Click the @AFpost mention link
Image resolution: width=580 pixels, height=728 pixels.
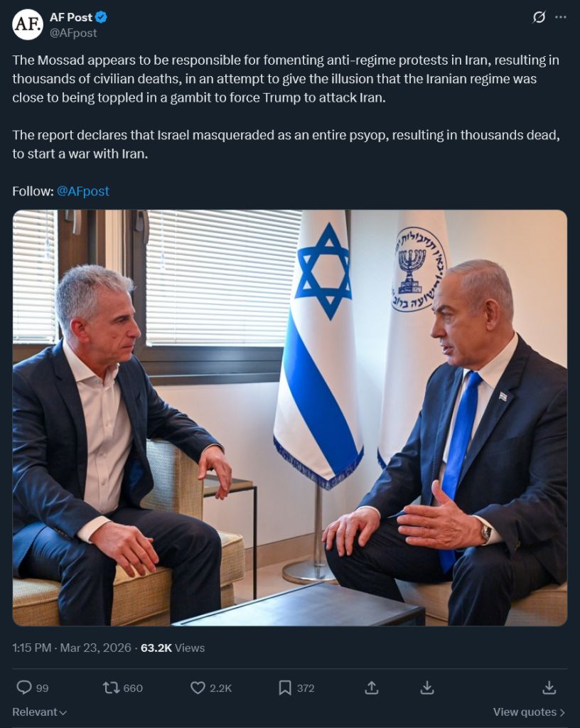[82, 191]
